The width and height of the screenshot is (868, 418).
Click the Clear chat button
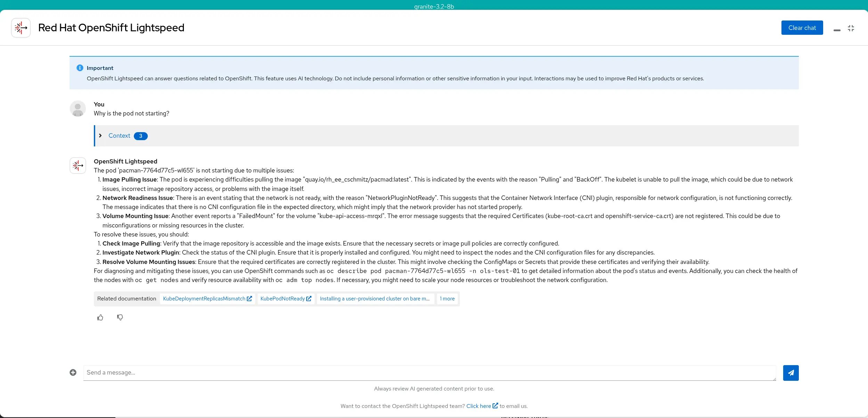(802, 28)
